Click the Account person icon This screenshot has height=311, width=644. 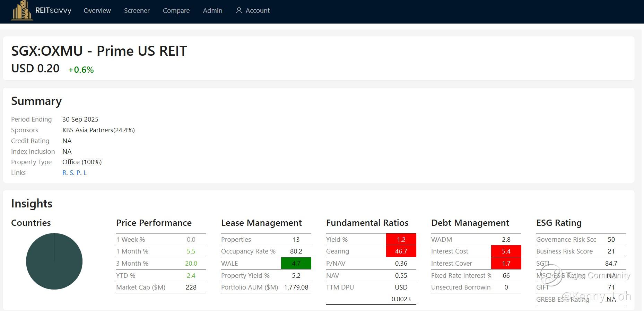click(239, 10)
